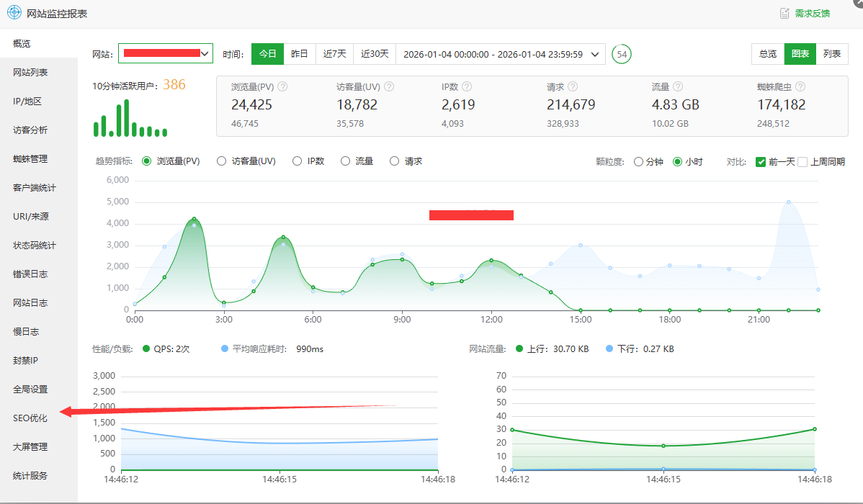Viewport: 863px width, 504px height.
Task: Open SEO优化 in the sidebar
Action: [x=30, y=418]
